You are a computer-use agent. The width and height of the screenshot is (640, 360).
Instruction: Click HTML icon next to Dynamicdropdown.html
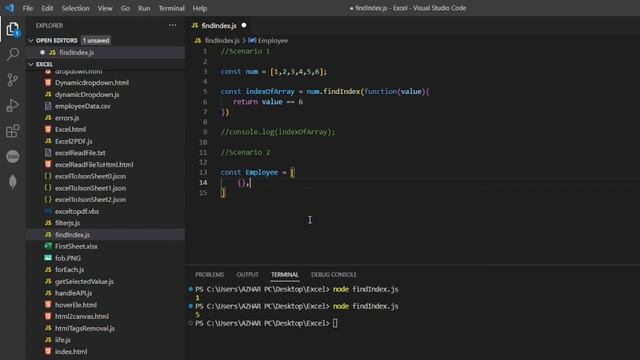(x=48, y=82)
